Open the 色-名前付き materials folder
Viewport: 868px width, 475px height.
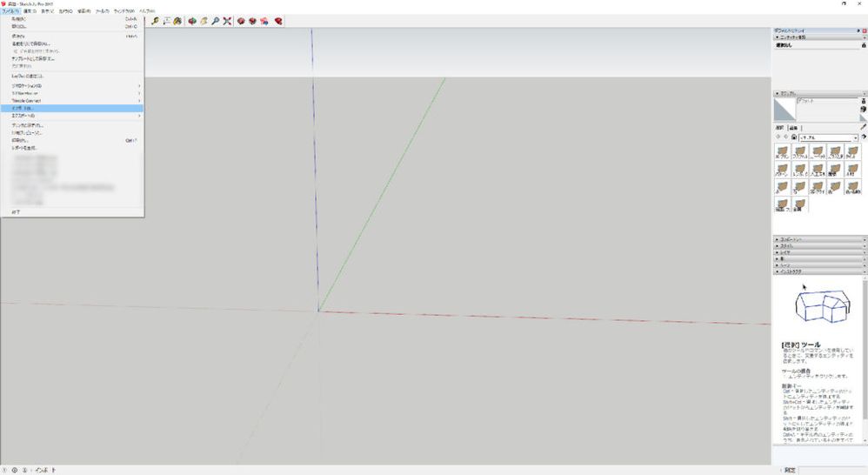852,186
